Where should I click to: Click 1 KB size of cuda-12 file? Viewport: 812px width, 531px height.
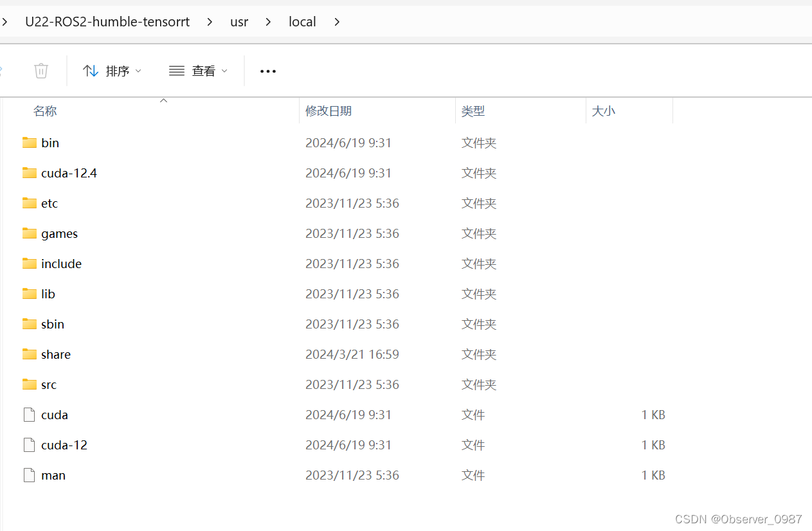click(653, 445)
